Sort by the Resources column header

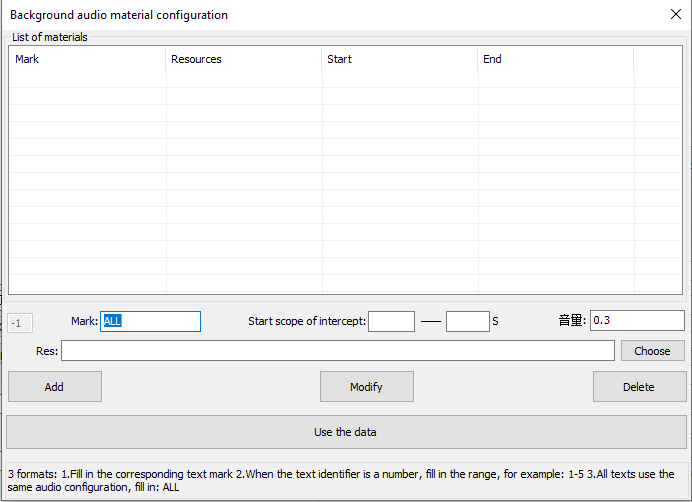click(243, 59)
